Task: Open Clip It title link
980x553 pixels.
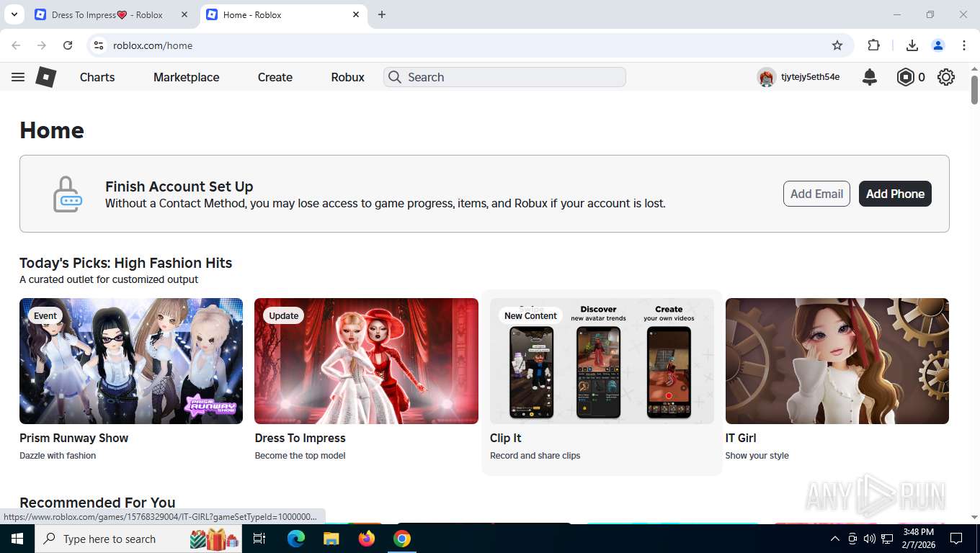Action: pos(505,438)
